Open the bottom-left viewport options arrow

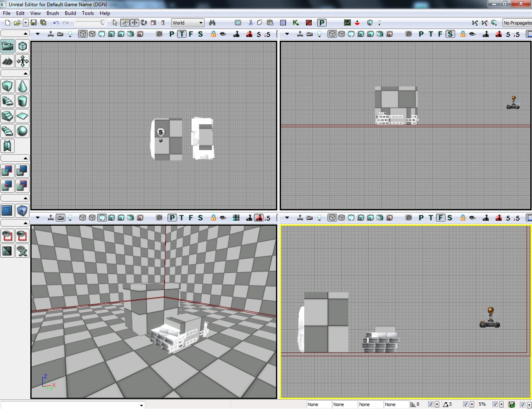pyautogui.click(x=37, y=217)
